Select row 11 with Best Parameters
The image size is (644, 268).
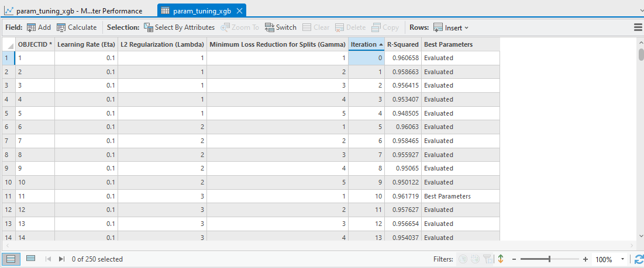(8, 196)
